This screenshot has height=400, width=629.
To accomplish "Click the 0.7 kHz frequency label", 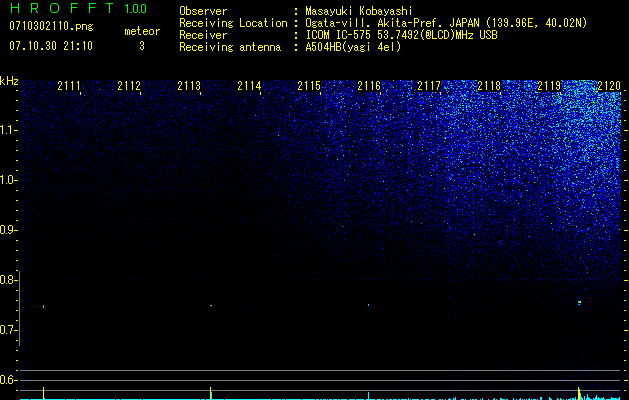I will [7, 330].
